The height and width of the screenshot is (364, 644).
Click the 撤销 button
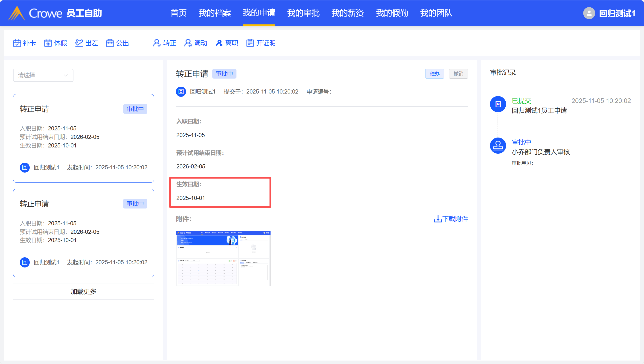(x=458, y=74)
